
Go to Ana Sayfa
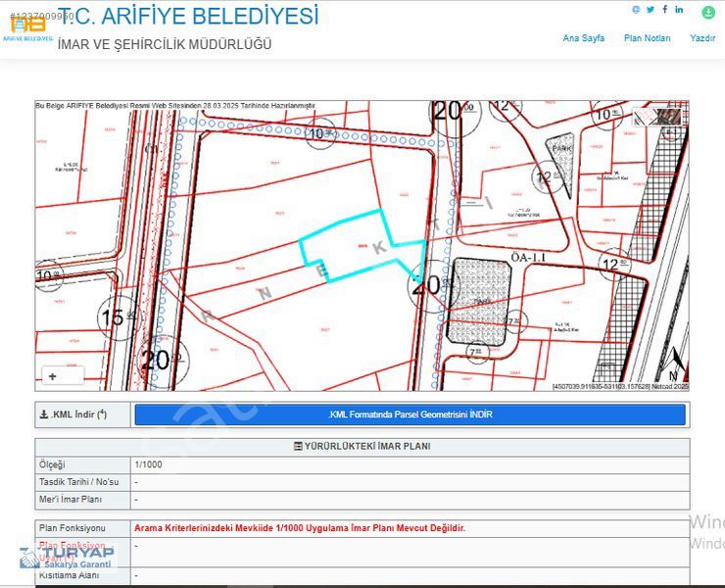coord(583,38)
